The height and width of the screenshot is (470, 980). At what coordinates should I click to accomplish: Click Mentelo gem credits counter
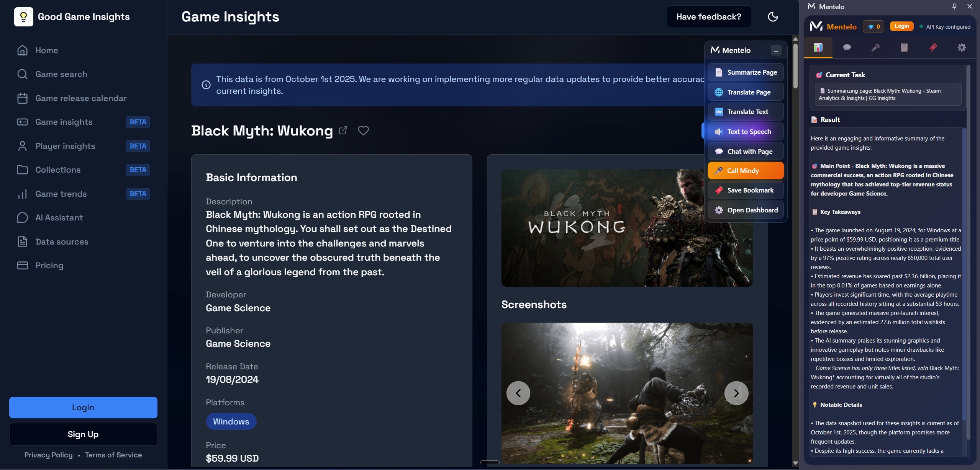tap(873, 27)
